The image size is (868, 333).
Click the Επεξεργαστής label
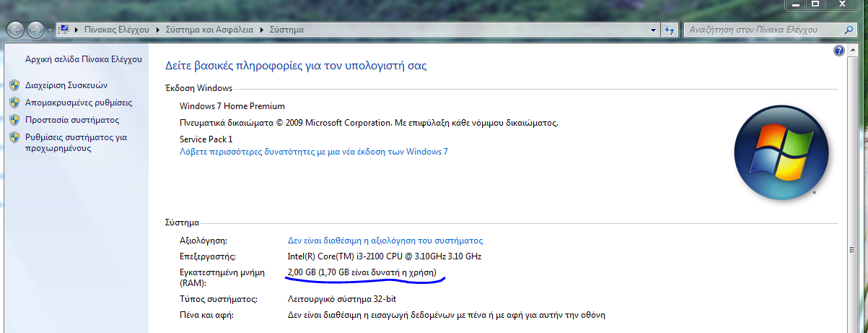208,256
